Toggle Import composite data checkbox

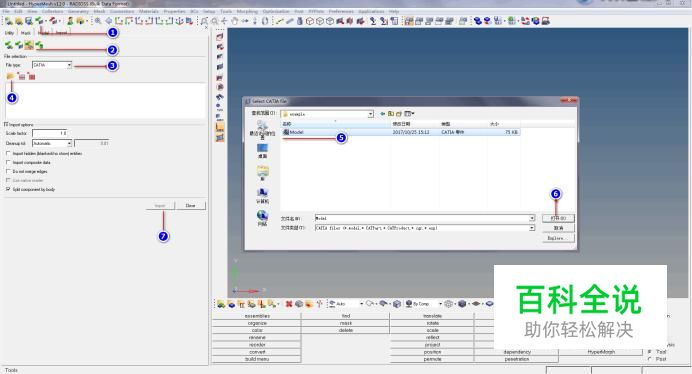point(8,162)
